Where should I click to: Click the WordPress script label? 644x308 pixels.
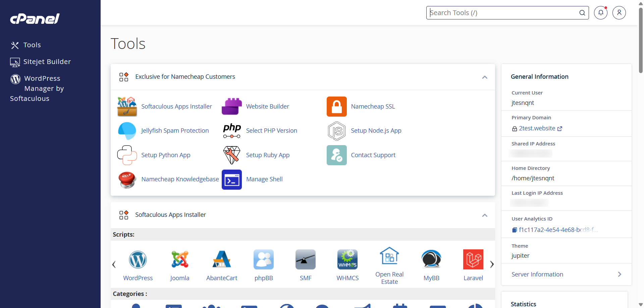[138, 278]
